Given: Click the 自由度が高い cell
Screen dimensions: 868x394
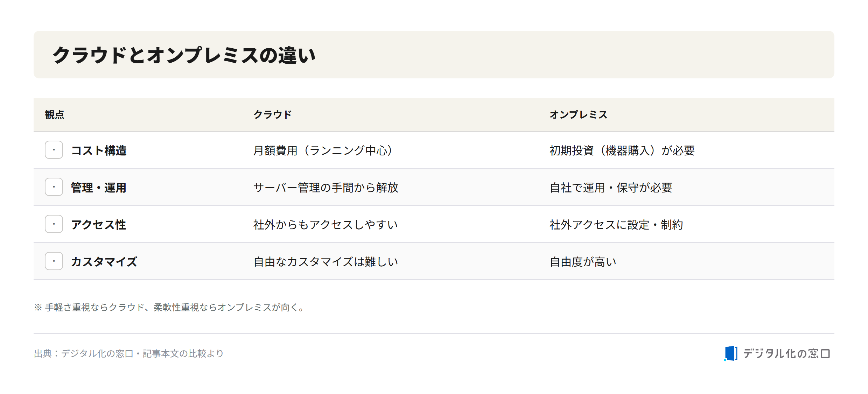Looking at the screenshot, I should [x=583, y=262].
